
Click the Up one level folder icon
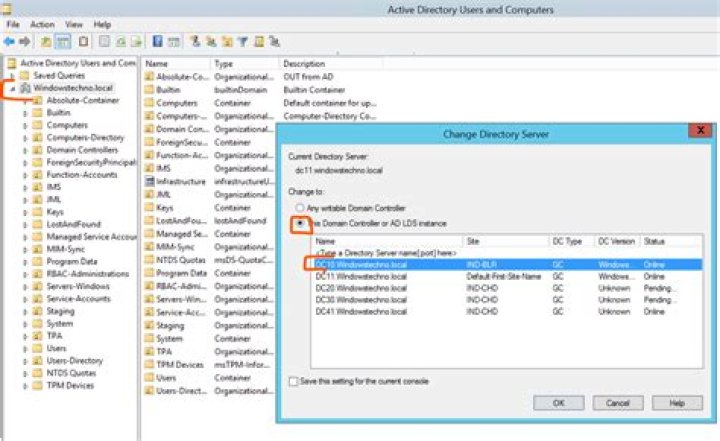pos(46,42)
